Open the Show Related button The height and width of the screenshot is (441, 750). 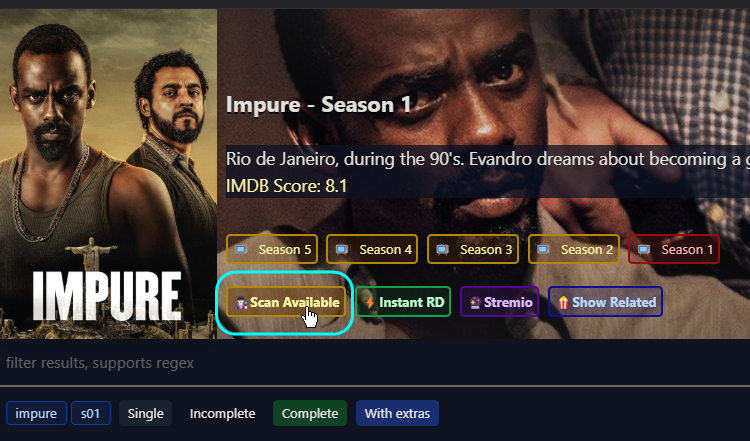605,302
